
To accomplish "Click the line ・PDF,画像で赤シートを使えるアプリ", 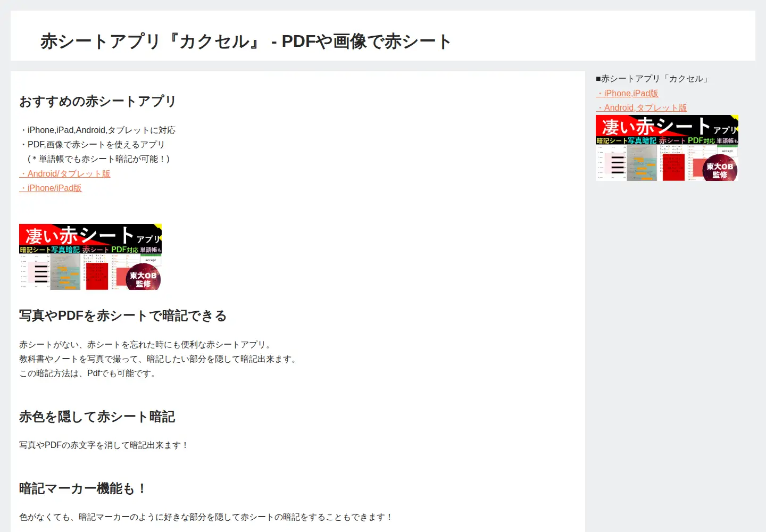I will 92,144.
